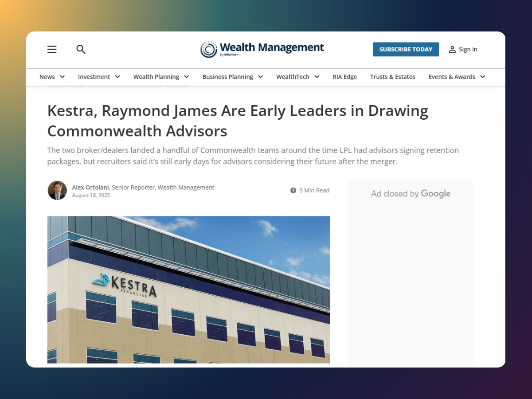Open the News menu
Image resolution: width=532 pixels, height=399 pixels.
coord(47,77)
